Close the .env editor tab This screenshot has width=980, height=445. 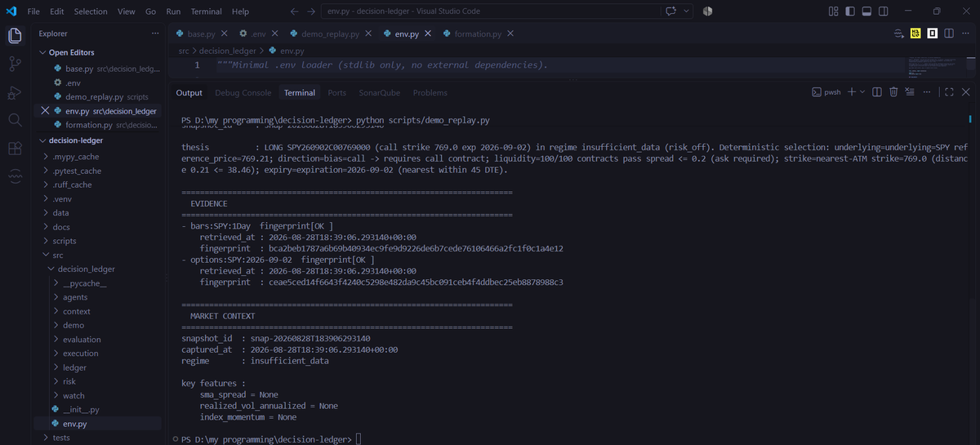pyautogui.click(x=275, y=33)
